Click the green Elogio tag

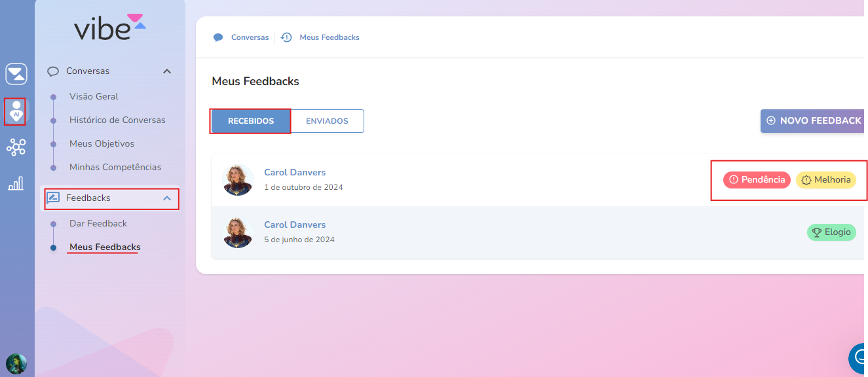coord(831,232)
